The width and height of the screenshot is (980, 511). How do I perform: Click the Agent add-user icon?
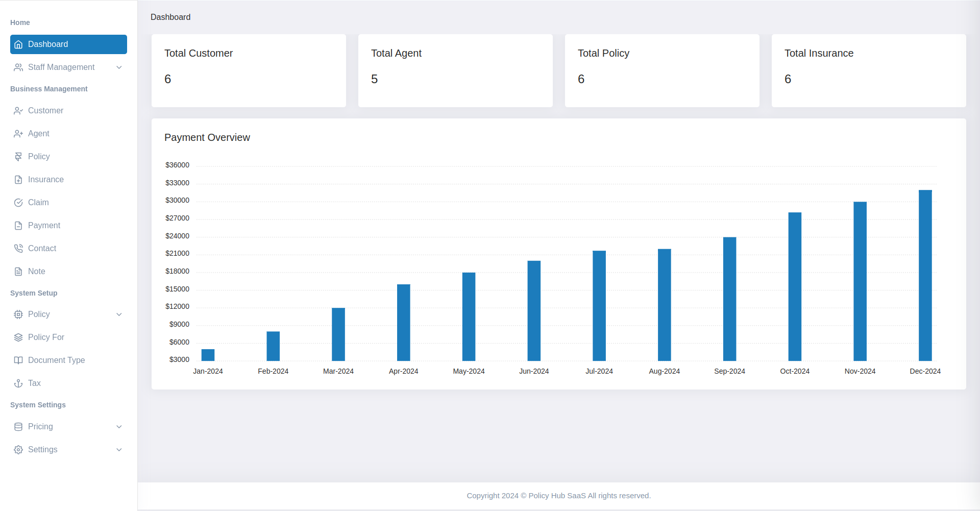[18, 134]
